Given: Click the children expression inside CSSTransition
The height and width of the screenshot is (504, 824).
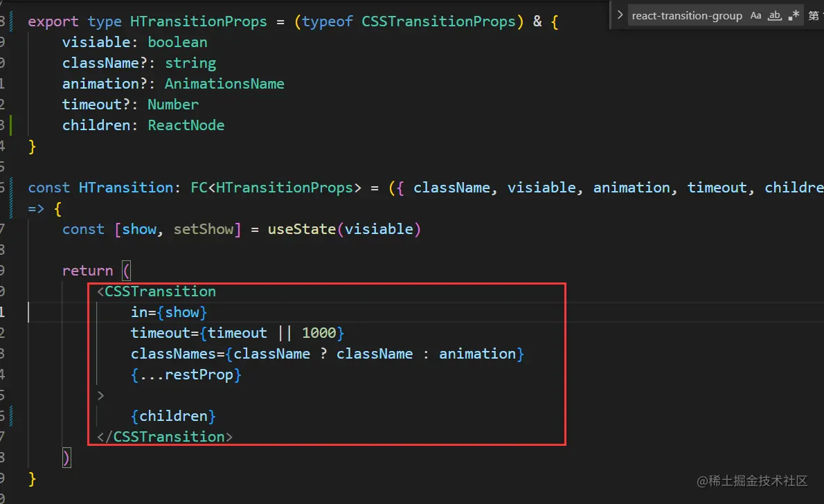Looking at the screenshot, I should click(x=173, y=416).
